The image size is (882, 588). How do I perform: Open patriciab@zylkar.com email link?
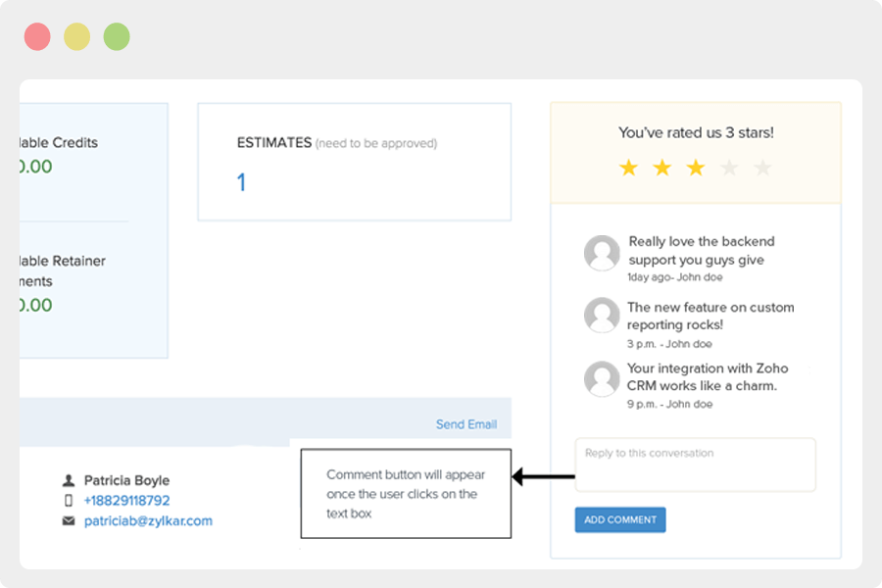pyautogui.click(x=148, y=521)
